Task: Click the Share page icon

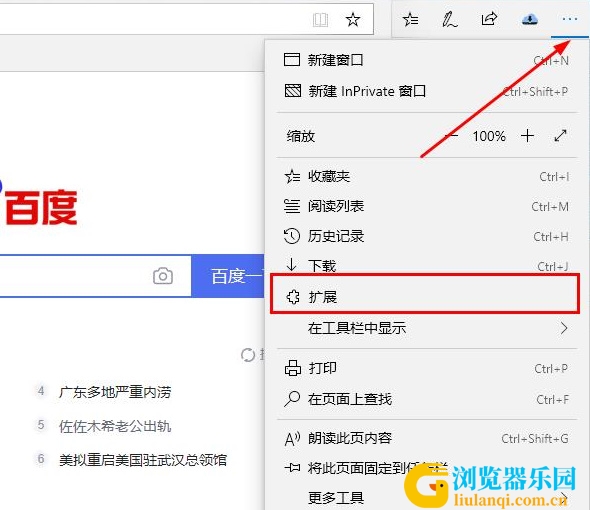Action: 489,19
